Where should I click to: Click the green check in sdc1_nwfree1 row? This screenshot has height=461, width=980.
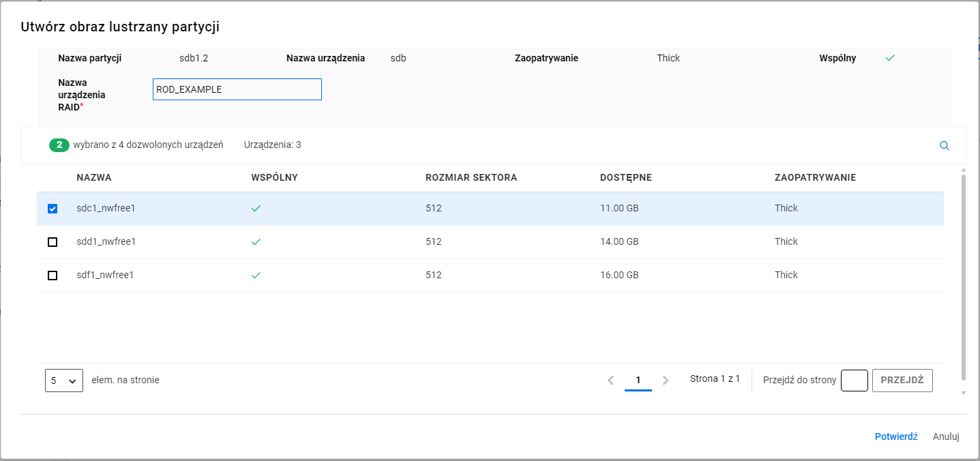tap(256, 209)
